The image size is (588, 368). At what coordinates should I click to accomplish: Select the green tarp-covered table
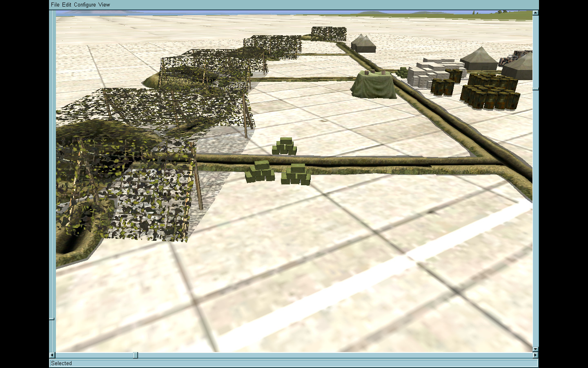(x=373, y=85)
